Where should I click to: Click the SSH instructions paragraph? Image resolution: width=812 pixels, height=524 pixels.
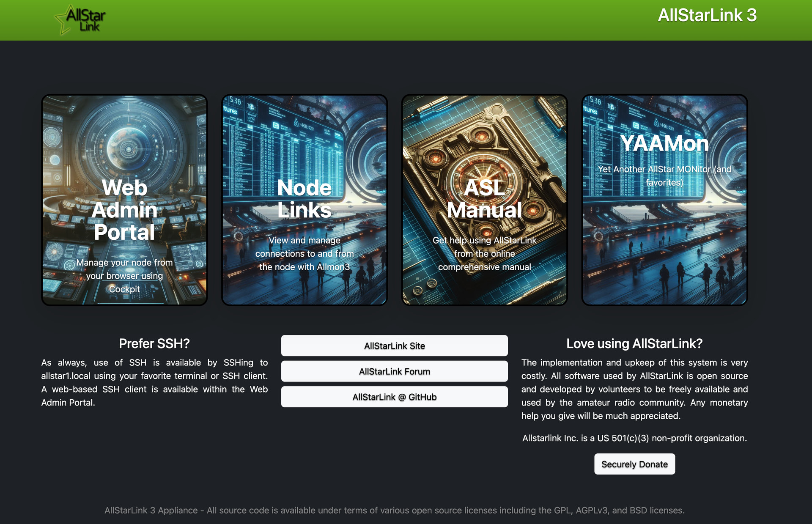154,382
